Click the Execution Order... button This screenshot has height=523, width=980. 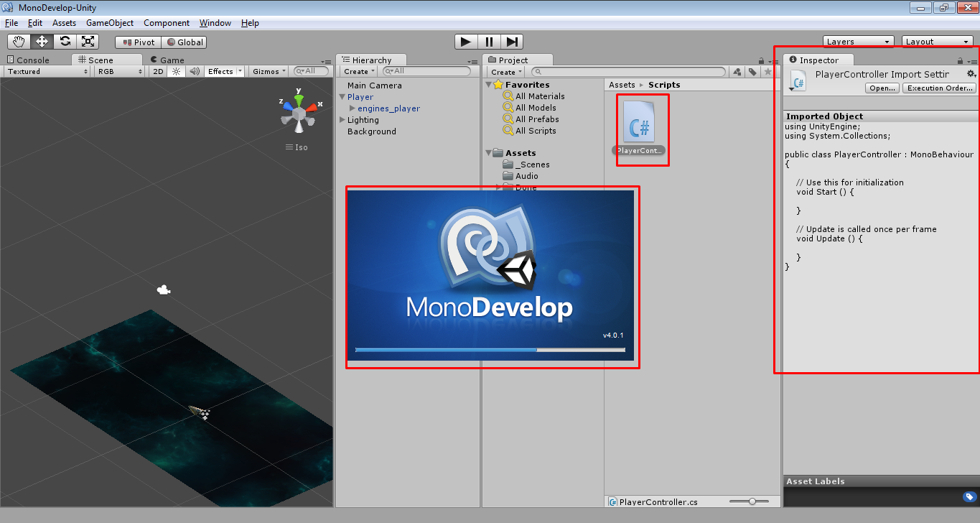[x=939, y=88]
